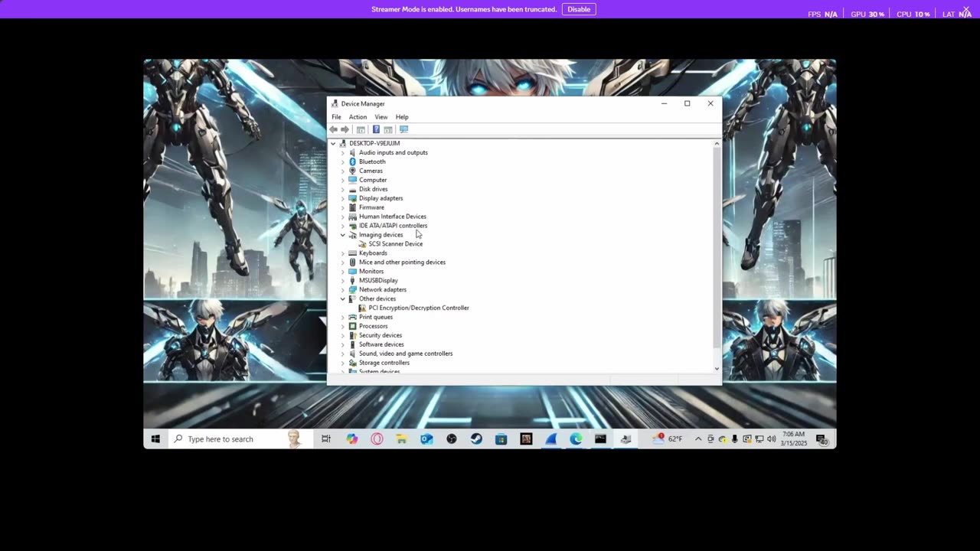This screenshot has height=551, width=980.
Task: Expand the Processors category arrow
Action: tap(342, 326)
